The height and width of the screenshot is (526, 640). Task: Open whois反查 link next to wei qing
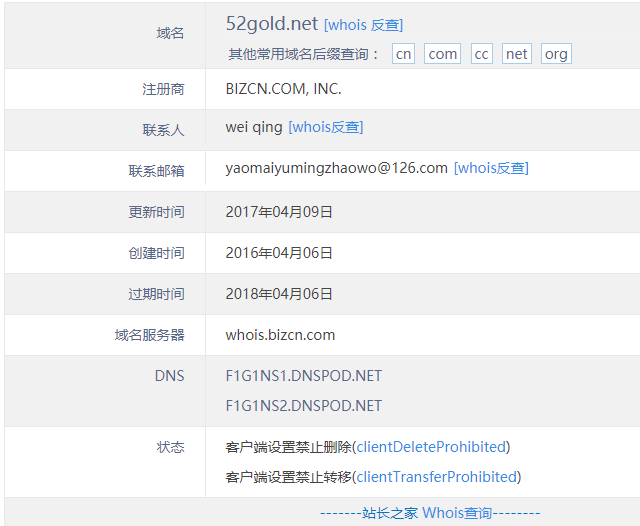(325, 127)
